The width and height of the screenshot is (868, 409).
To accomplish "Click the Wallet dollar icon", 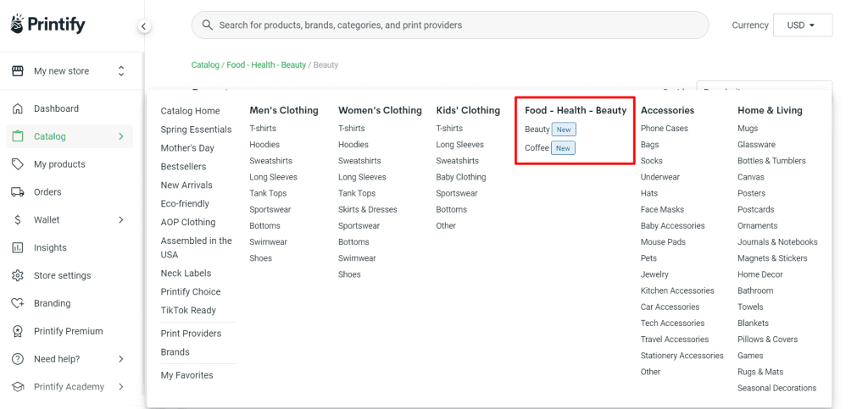I will 18,220.
